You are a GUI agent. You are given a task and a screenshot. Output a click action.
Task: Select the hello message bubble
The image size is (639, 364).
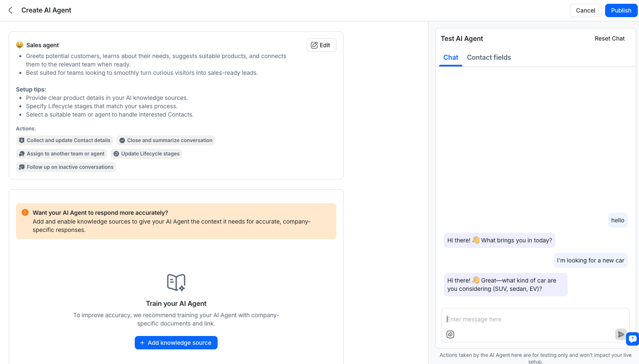(618, 220)
